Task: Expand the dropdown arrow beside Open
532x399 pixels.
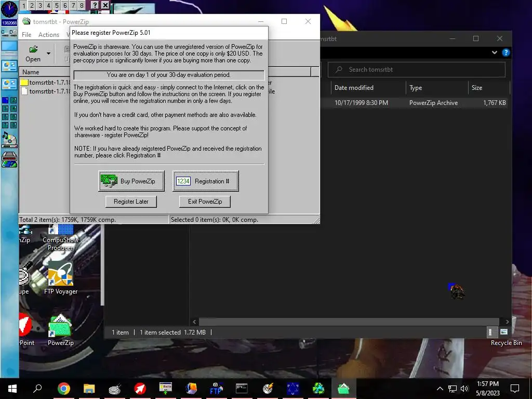Action: (x=48, y=54)
